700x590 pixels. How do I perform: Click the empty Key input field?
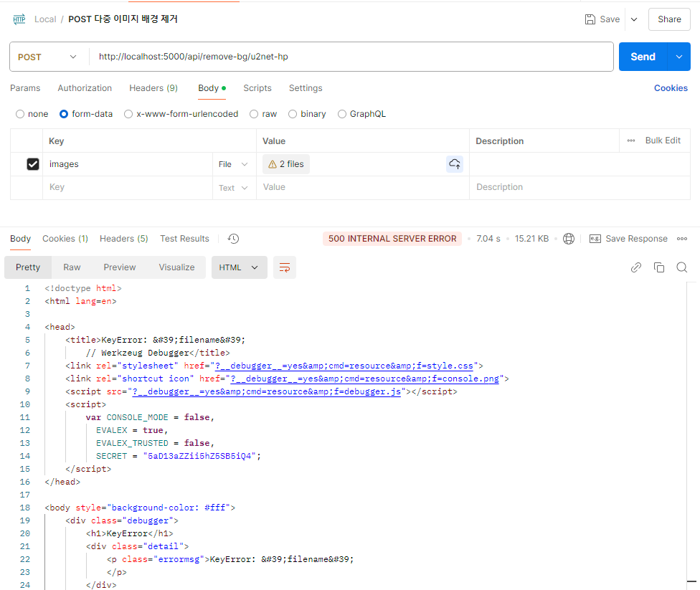pyautogui.click(x=127, y=187)
